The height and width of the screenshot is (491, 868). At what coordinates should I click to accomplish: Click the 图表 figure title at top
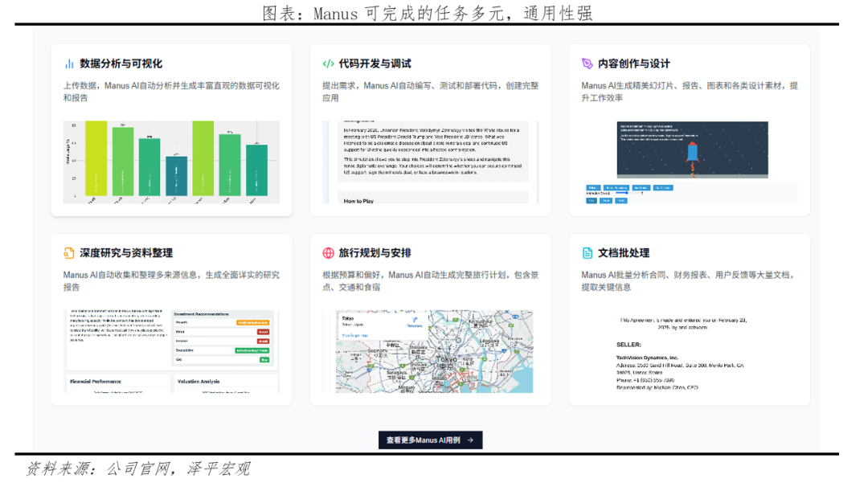point(427,13)
